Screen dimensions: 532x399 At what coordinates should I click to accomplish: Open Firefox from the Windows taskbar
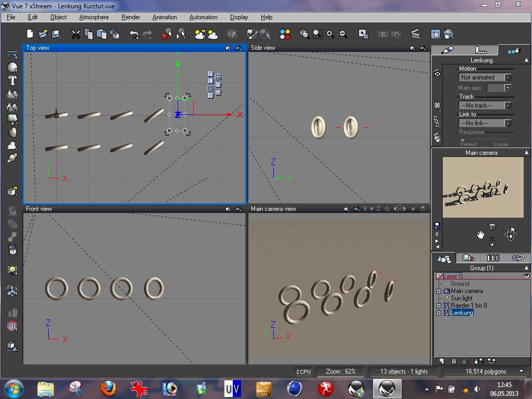click(x=108, y=388)
